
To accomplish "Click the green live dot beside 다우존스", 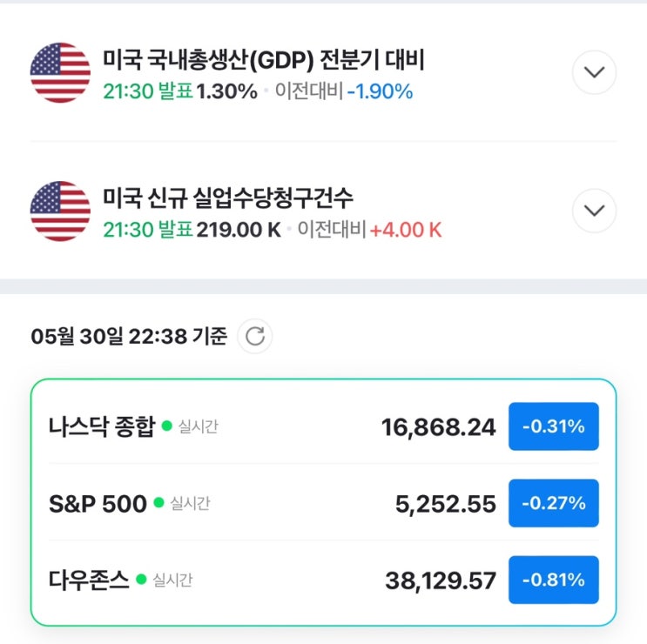I will (140, 580).
